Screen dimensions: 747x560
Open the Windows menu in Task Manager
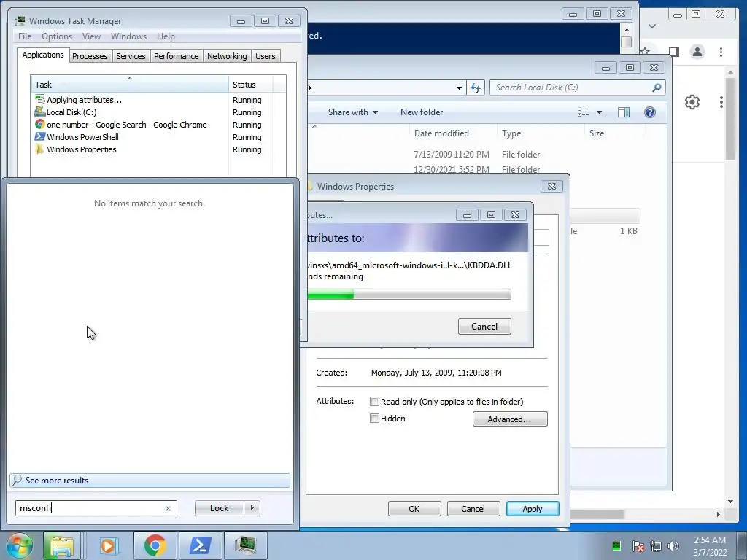tap(128, 36)
